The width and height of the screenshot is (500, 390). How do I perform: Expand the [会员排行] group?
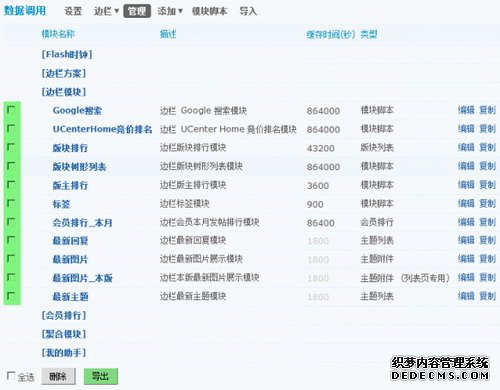(64, 315)
